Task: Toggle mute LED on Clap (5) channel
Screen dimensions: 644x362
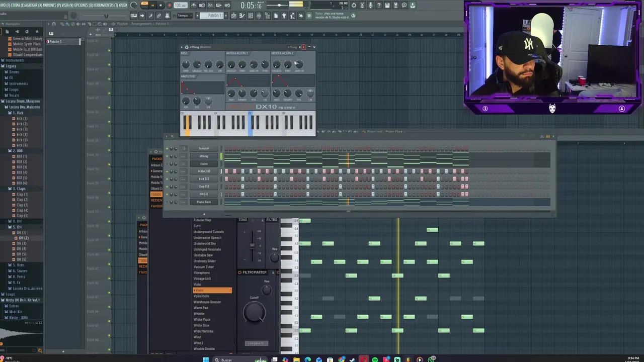Action: [x=167, y=187]
